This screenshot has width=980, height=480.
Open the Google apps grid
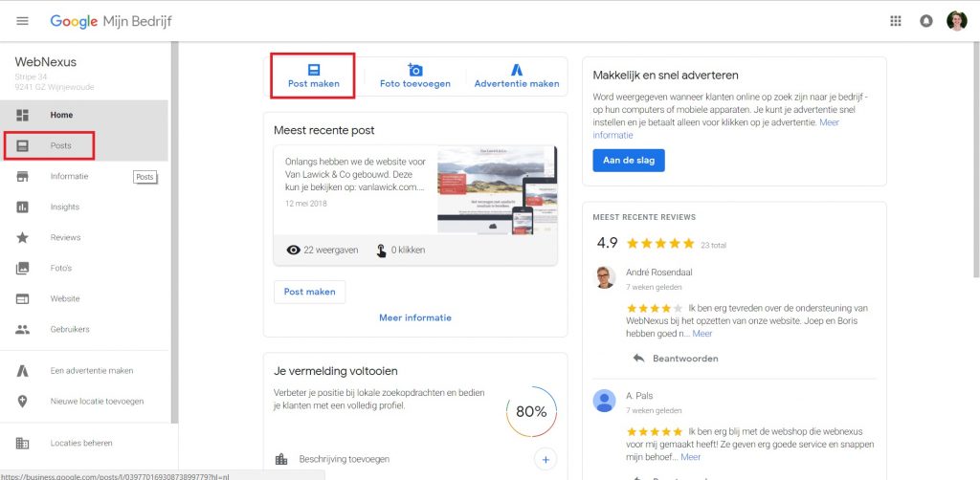coord(896,21)
